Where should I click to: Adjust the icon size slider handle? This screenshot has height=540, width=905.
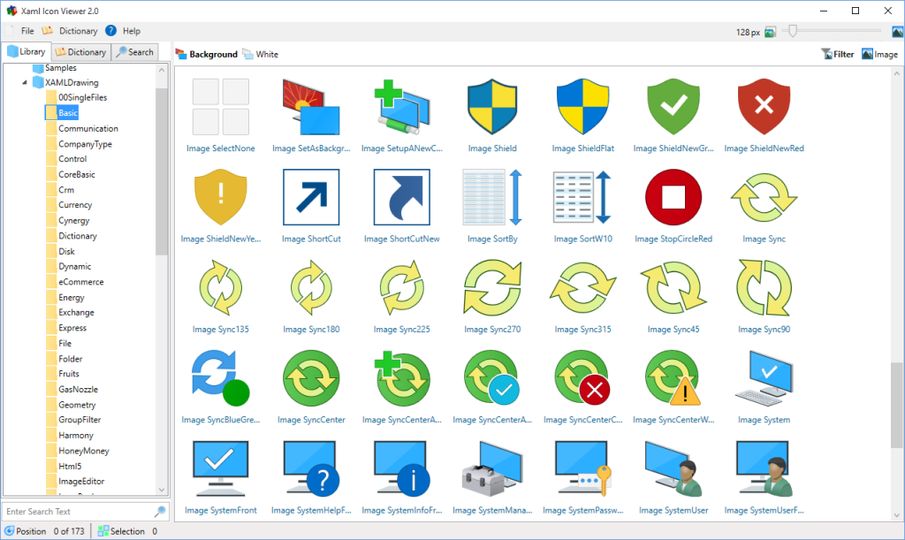[792, 31]
